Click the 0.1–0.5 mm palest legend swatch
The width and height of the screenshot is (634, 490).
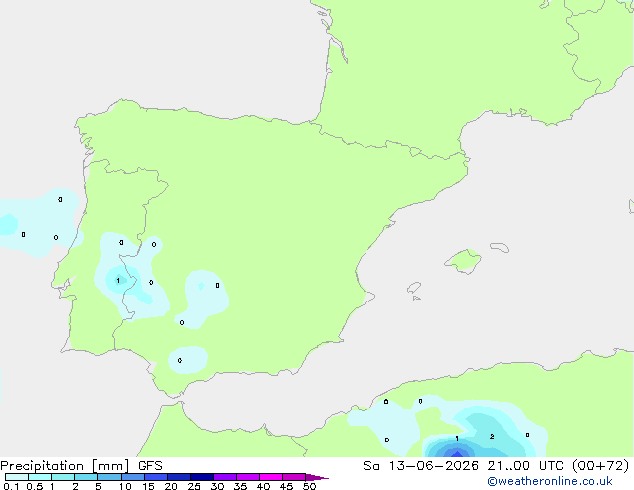point(17,477)
